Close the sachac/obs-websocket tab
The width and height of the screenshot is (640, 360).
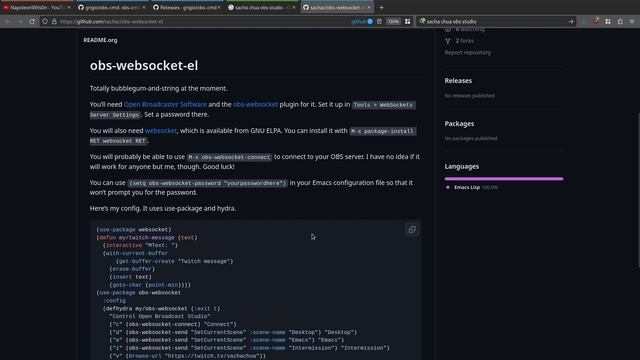pyautogui.click(x=369, y=7)
